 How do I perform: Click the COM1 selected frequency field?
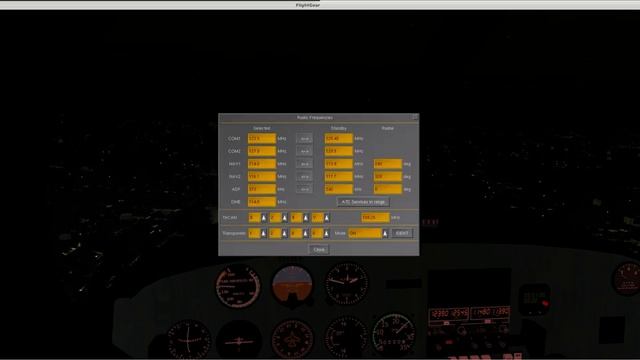262,139
